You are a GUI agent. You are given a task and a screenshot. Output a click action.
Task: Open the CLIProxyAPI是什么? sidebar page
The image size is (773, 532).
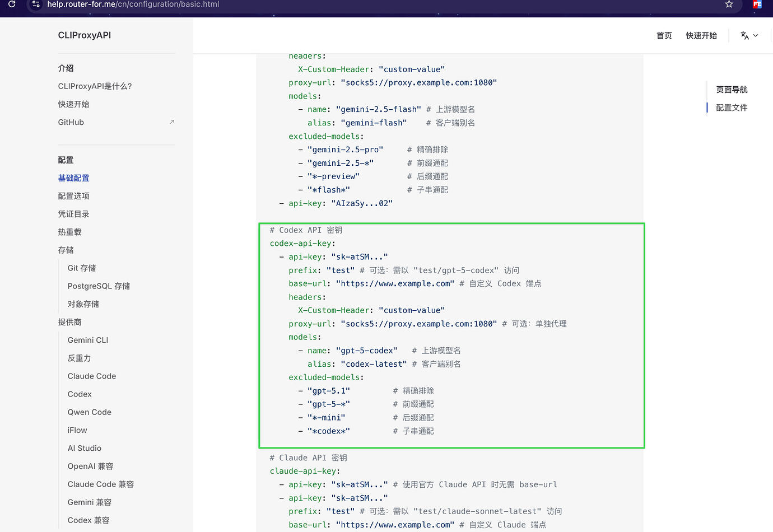pos(95,86)
